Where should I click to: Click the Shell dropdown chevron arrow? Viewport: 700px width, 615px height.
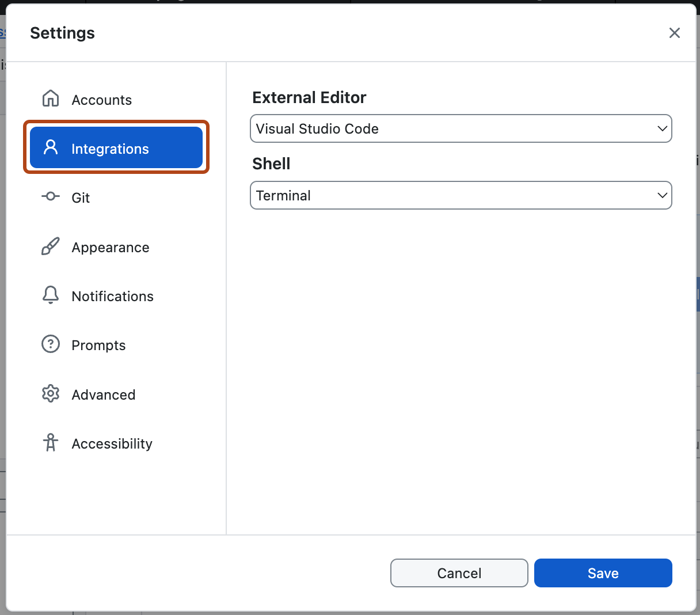click(661, 195)
